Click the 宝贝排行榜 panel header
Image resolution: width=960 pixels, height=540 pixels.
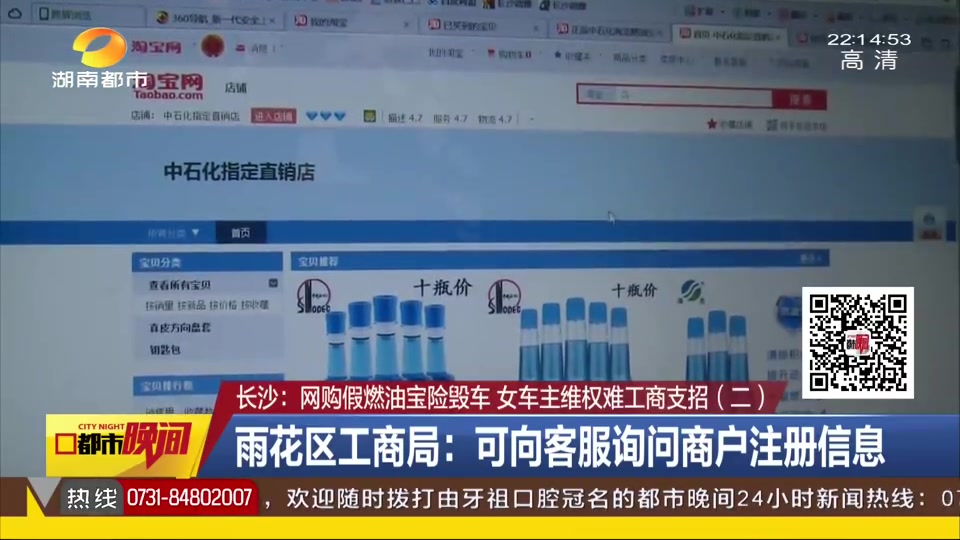click(x=208, y=385)
